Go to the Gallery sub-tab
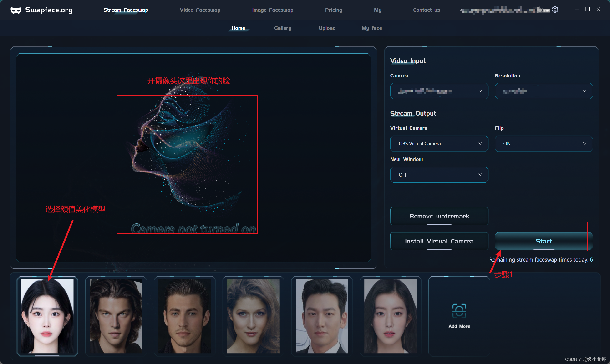This screenshot has width=610, height=364. click(x=283, y=28)
